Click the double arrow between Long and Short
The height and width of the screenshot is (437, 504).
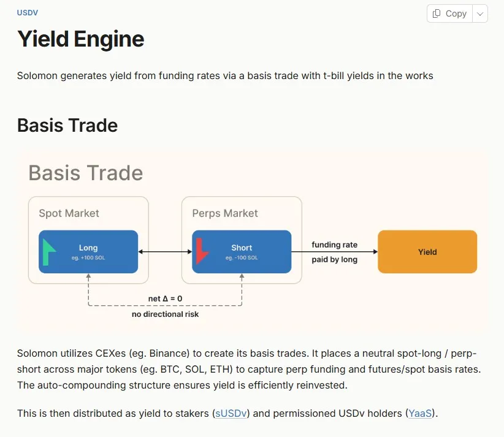(165, 252)
